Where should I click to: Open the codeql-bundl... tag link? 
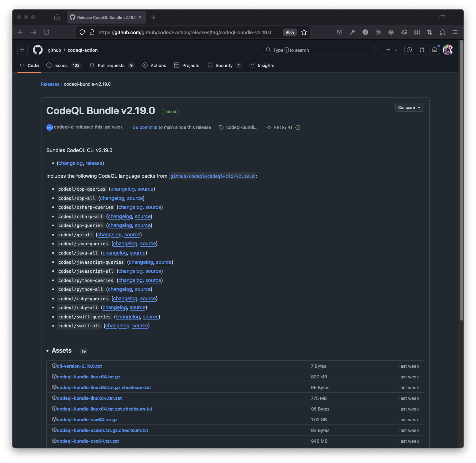[242, 127]
